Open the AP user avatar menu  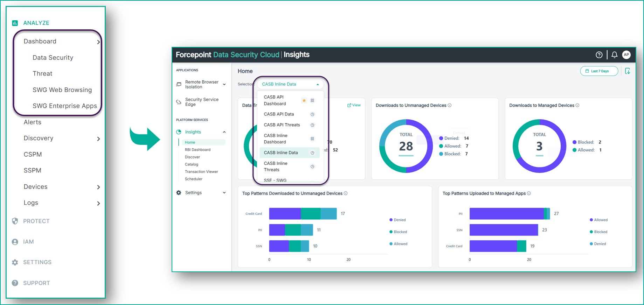coord(626,55)
